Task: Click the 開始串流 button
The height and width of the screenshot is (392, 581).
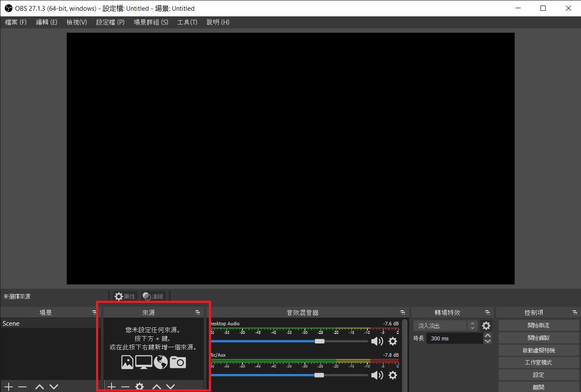Action: point(538,325)
